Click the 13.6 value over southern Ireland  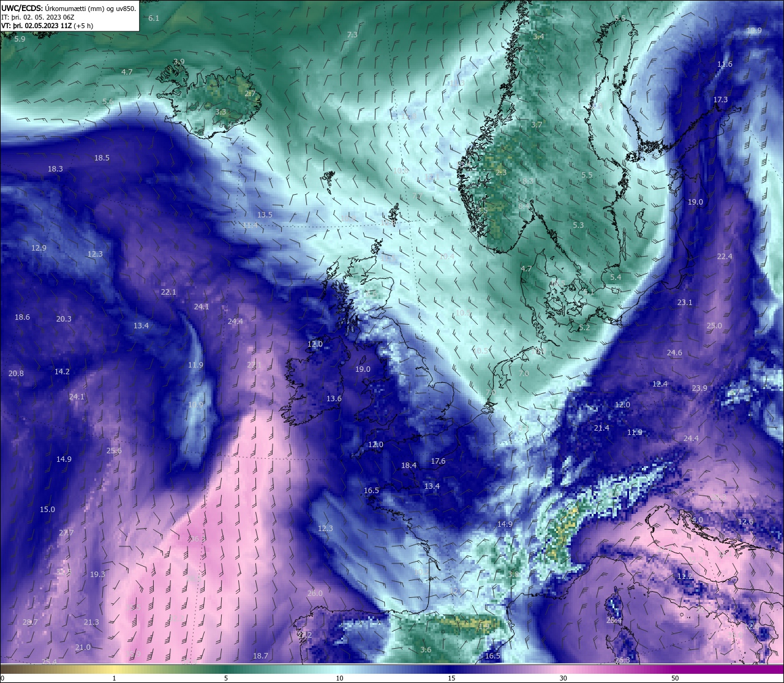(334, 398)
